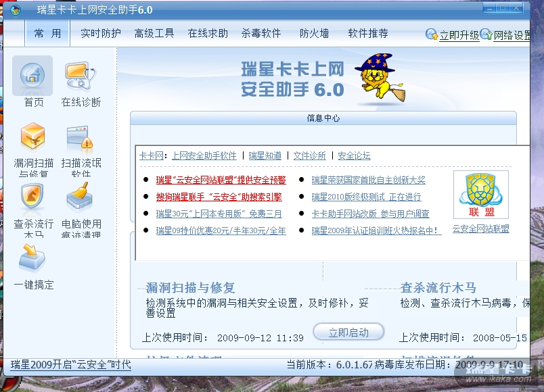
Task: Switch to the 实时防护 tab
Action: pos(101,33)
